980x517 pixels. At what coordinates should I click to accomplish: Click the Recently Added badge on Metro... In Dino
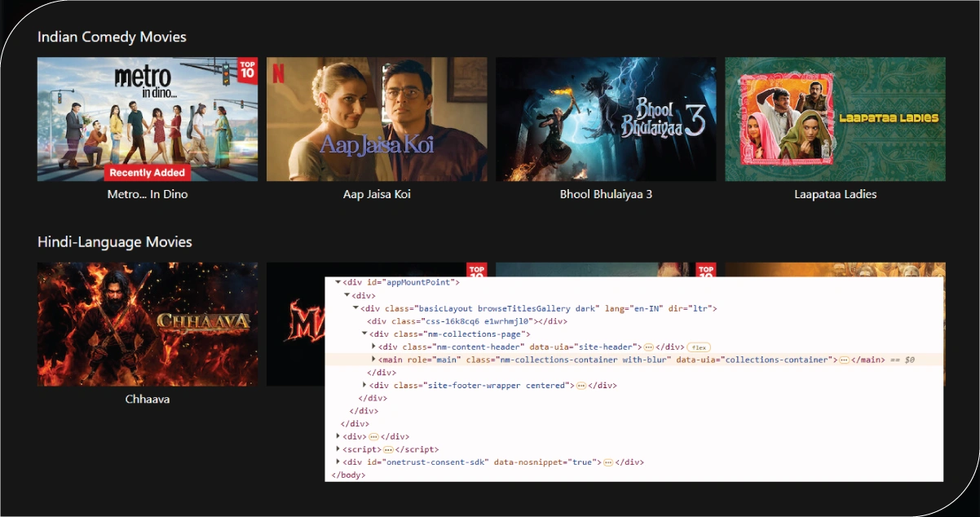point(148,172)
